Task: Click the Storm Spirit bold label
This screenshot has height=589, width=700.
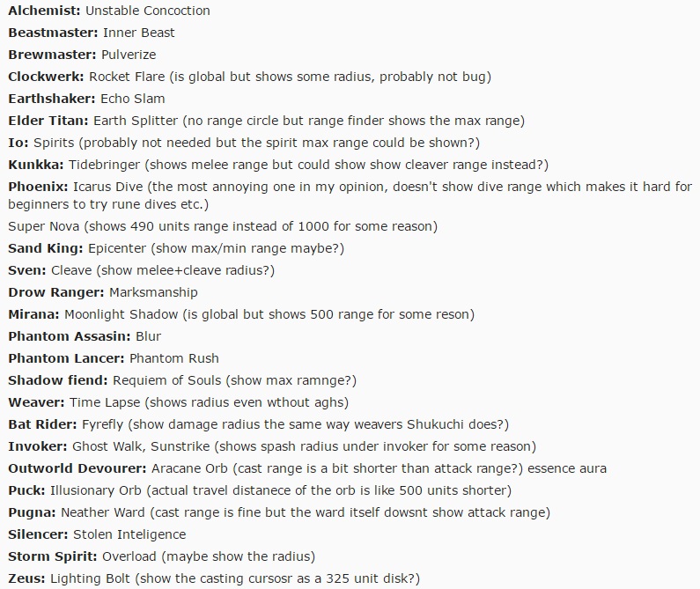Action: [x=53, y=556]
